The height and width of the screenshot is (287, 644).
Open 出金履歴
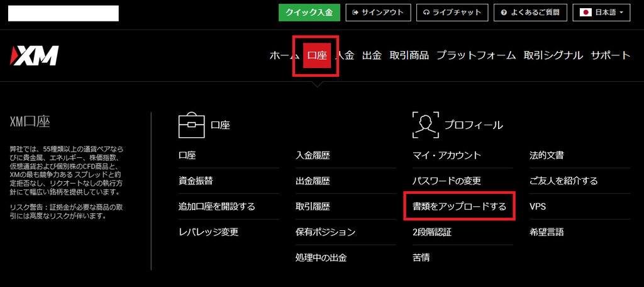(313, 181)
